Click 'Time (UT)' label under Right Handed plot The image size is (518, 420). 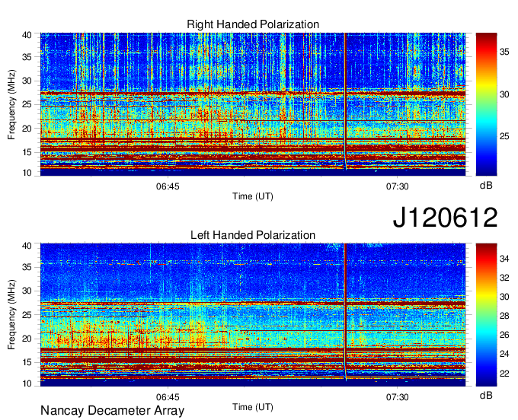pos(253,196)
